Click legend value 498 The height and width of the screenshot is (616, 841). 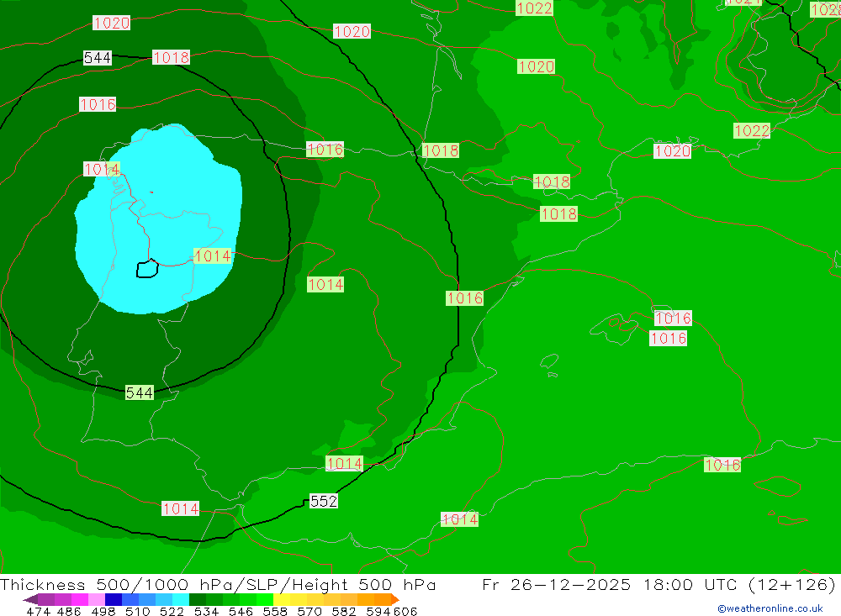coord(103,611)
